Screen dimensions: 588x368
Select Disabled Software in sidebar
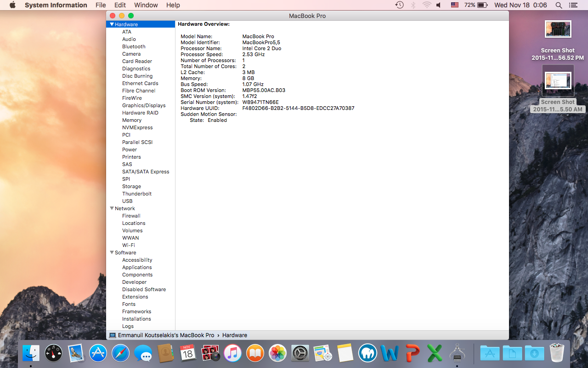(144, 289)
